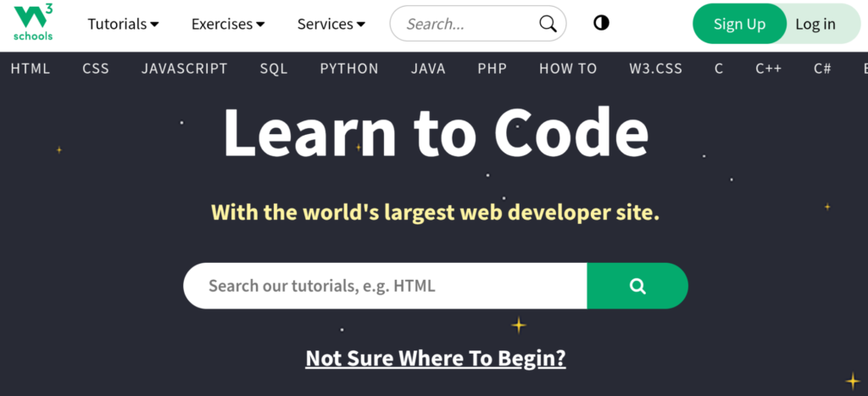Expand the Tutorials dropdown
The height and width of the screenshot is (396, 868).
point(123,24)
